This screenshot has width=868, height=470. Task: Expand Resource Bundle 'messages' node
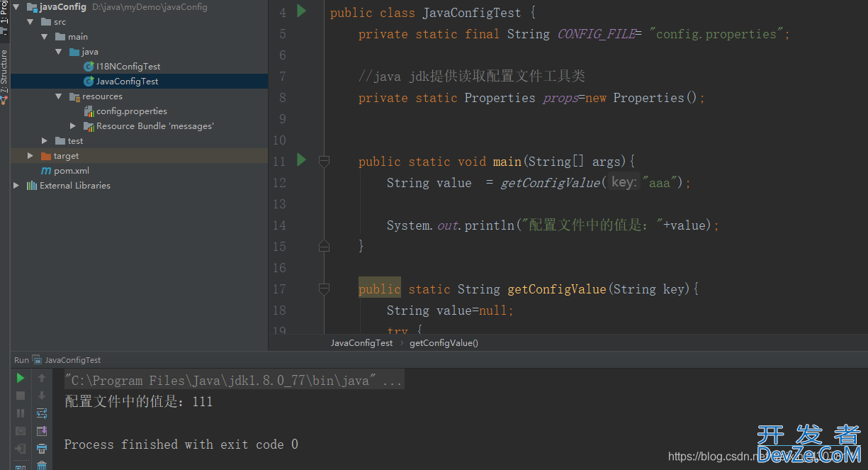[73, 126]
